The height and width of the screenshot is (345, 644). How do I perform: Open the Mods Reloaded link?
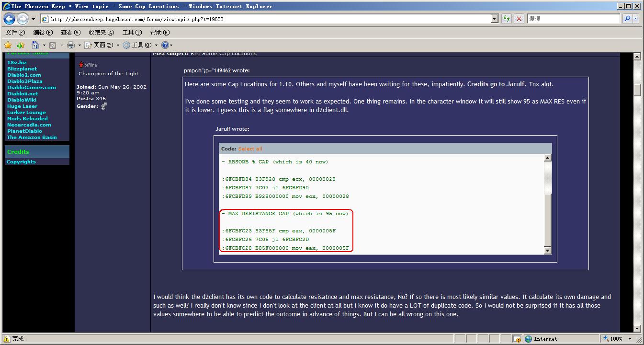27,119
